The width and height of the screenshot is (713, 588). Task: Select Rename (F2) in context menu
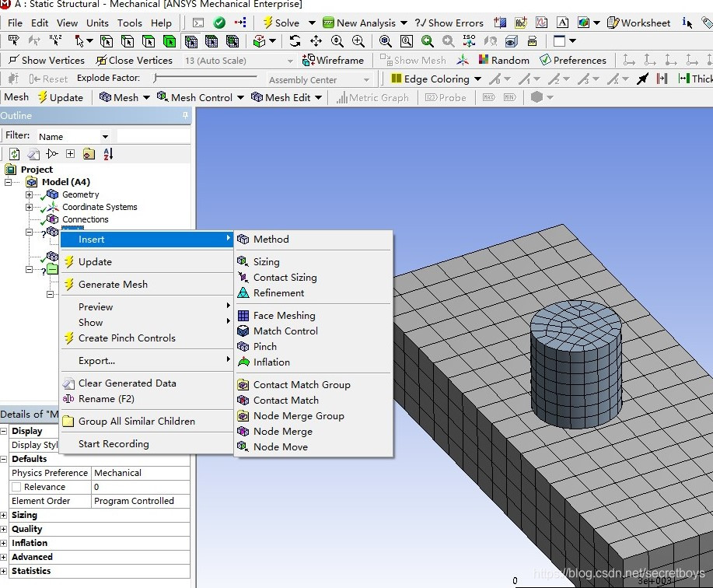(146, 399)
